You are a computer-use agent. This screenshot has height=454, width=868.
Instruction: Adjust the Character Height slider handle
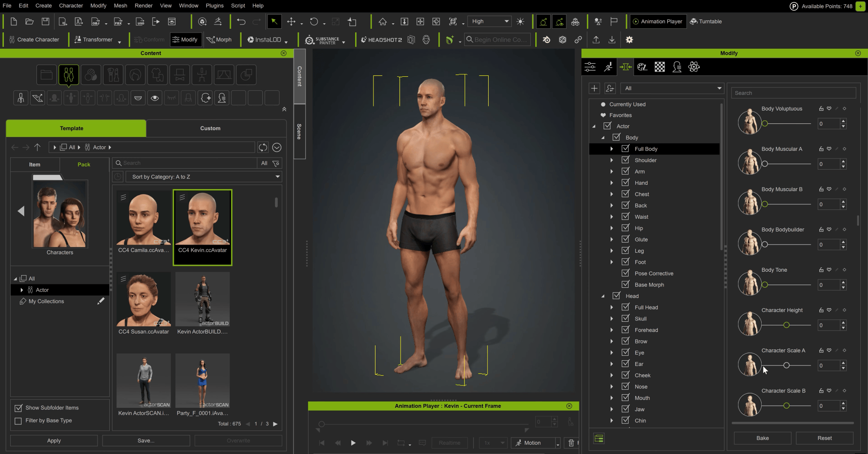(786, 325)
